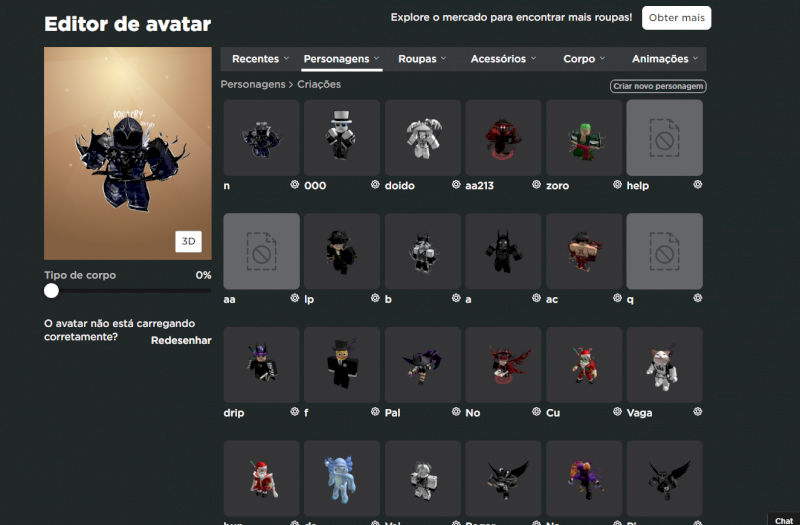Click the large avatar preview image
This screenshot has height=525, width=800.
128,153
